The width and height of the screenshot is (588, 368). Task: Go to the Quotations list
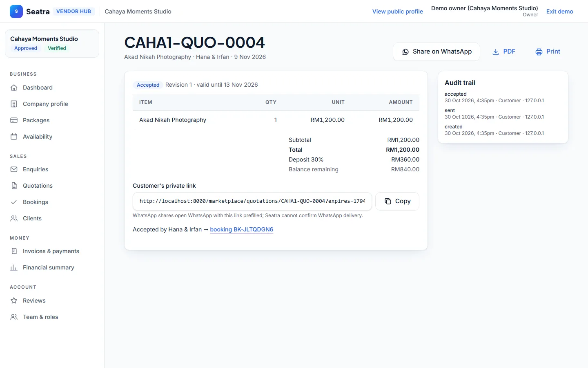[52, 186]
